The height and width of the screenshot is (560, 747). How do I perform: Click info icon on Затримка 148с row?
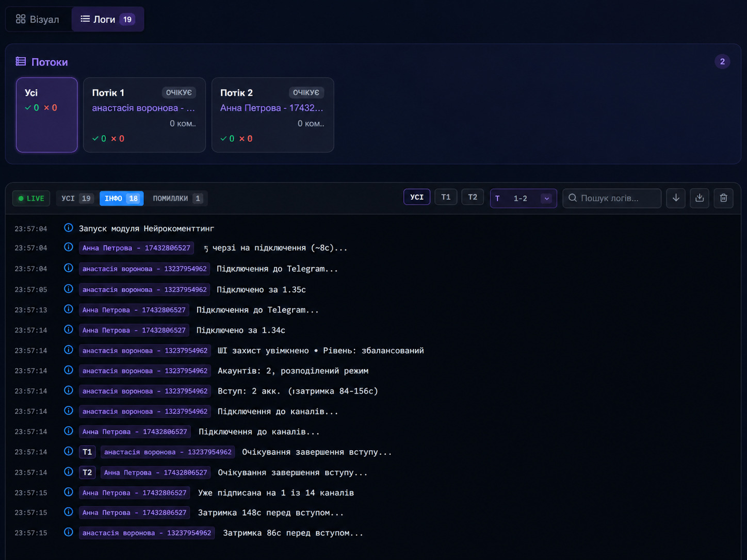click(68, 512)
